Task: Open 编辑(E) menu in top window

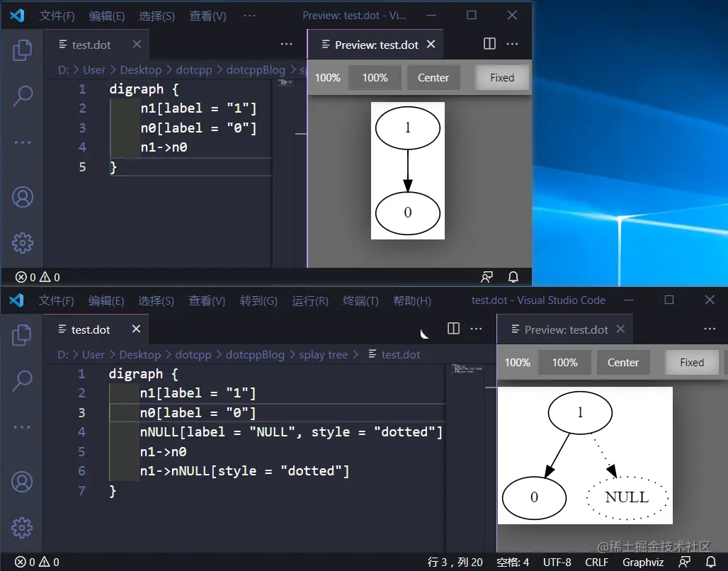Action: [x=107, y=16]
